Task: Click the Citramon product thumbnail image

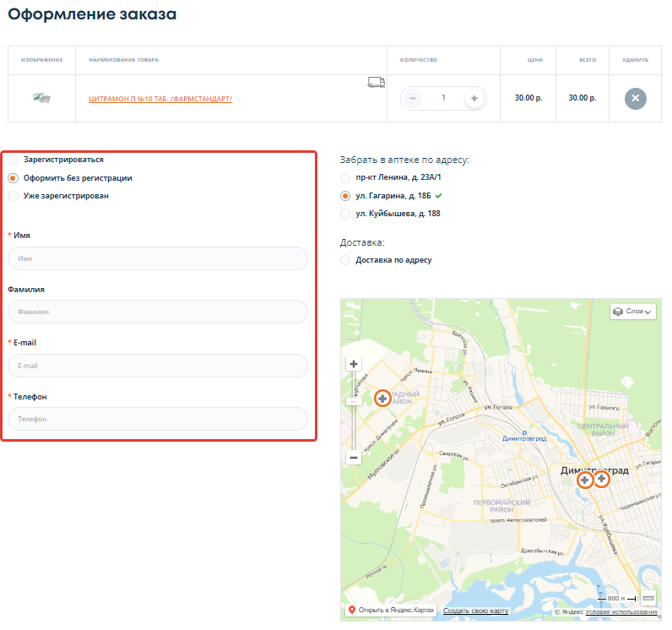Action: [42, 98]
